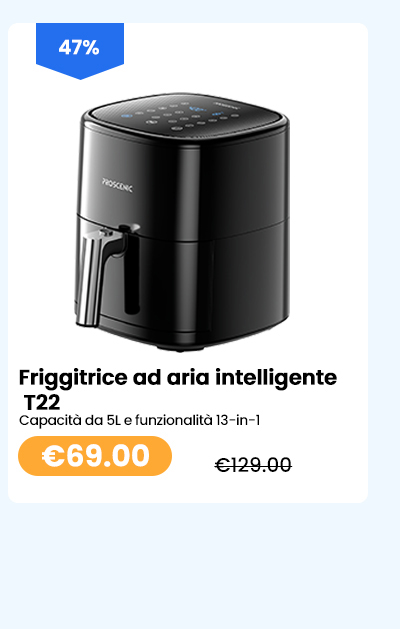Click the crossed-out €129.00 original price

click(253, 465)
